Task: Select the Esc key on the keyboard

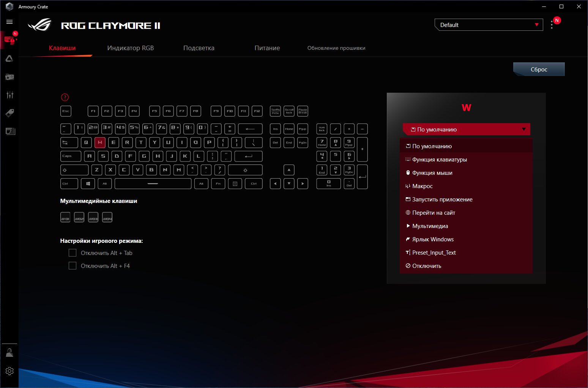Action: (x=66, y=111)
